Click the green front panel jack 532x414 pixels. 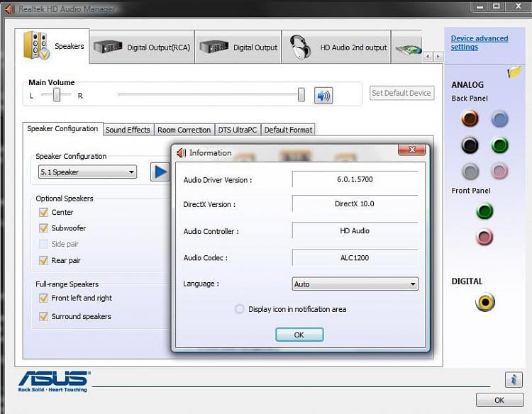click(484, 211)
